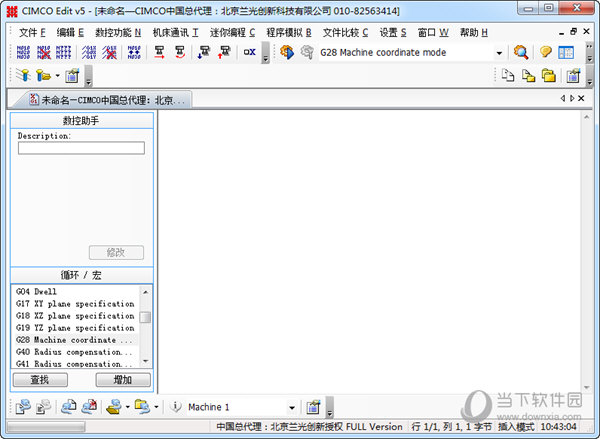600x439 pixels.
Task: Click the tool icon with straight red arrow
Action: pos(160,52)
